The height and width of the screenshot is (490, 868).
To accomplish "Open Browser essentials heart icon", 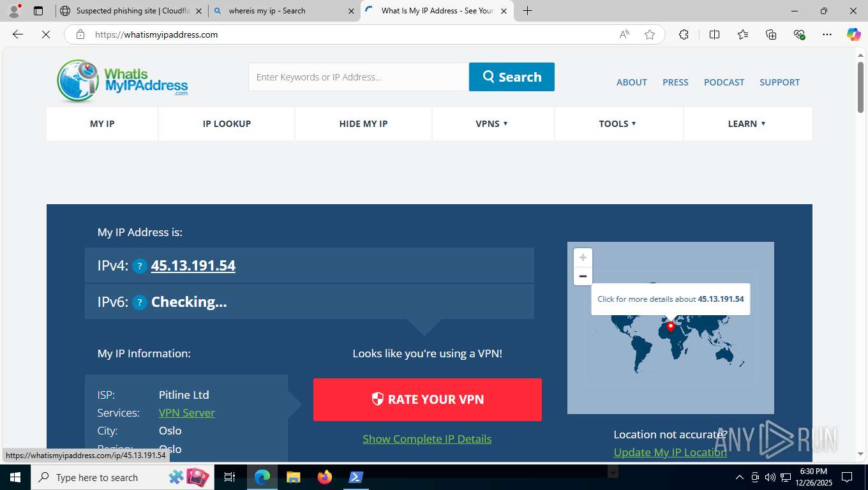I will point(799,34).
